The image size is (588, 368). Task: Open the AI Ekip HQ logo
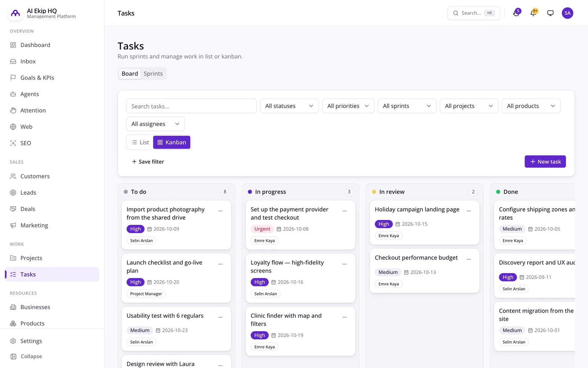point(15,13)
